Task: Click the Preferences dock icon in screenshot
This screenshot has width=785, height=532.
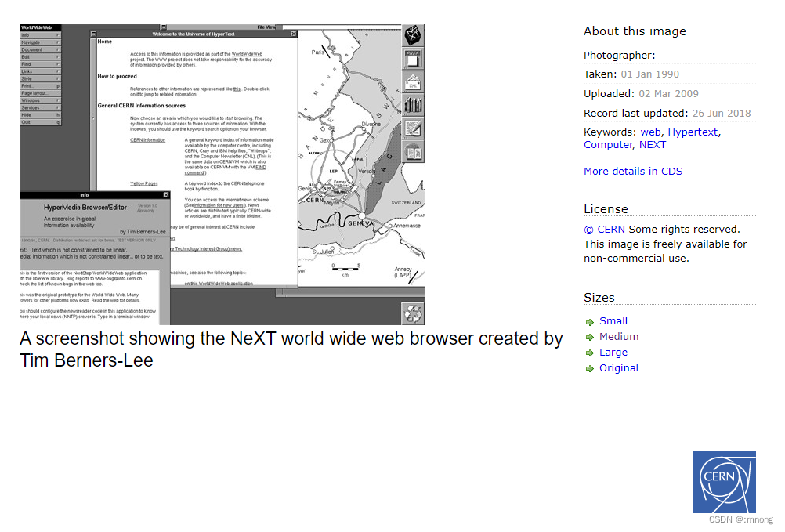Action: point(413,59)
